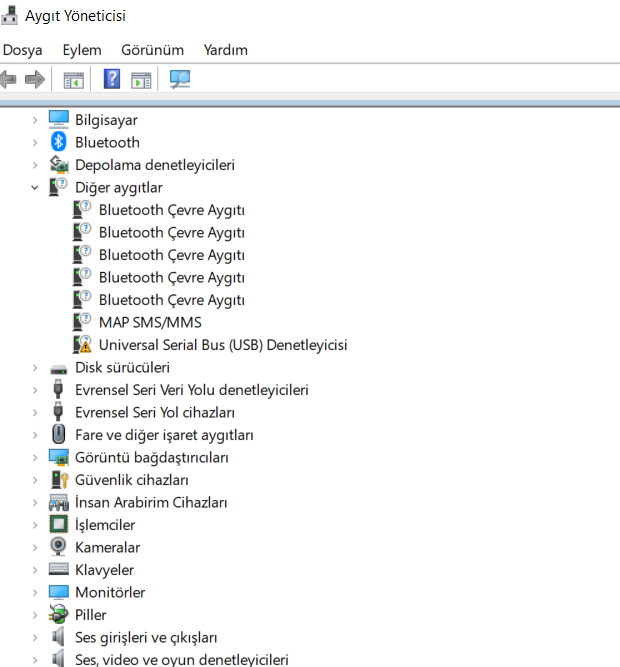The height and width of the screenshot is (667, 620).
Task: Click the blue Help question mark icon
Action: (x=112, y=79)
